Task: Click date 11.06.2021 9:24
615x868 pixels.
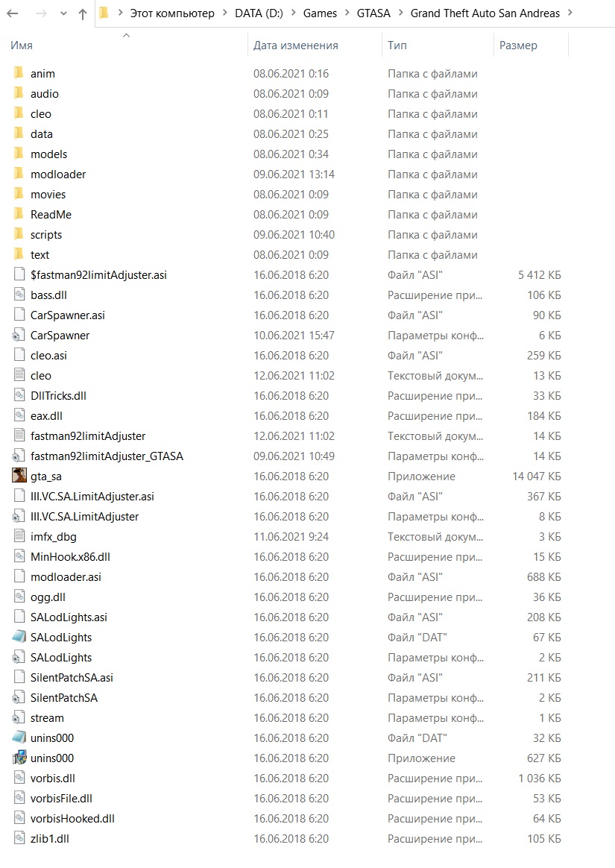Action: point(291,536)
